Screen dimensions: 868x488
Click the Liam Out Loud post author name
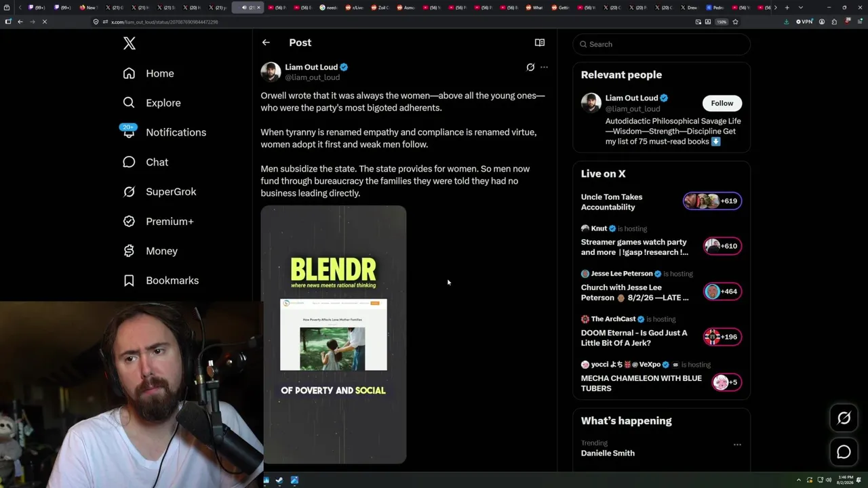pos(311,67)
